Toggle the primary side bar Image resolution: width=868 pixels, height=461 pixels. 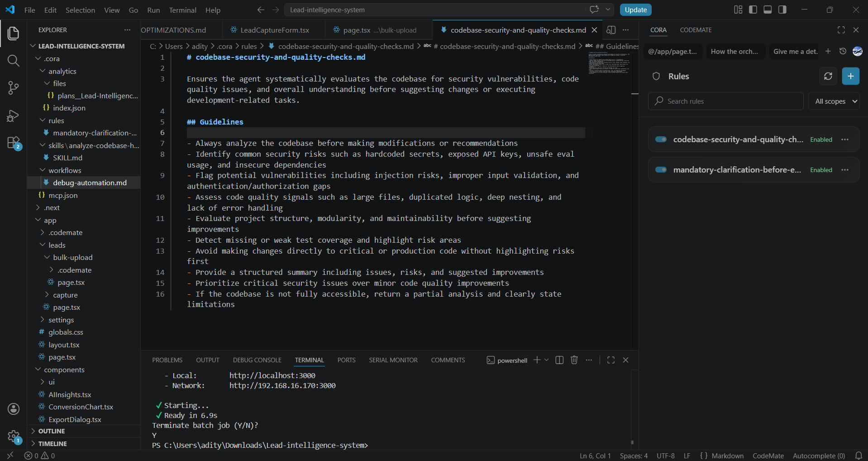pos(753,10)
